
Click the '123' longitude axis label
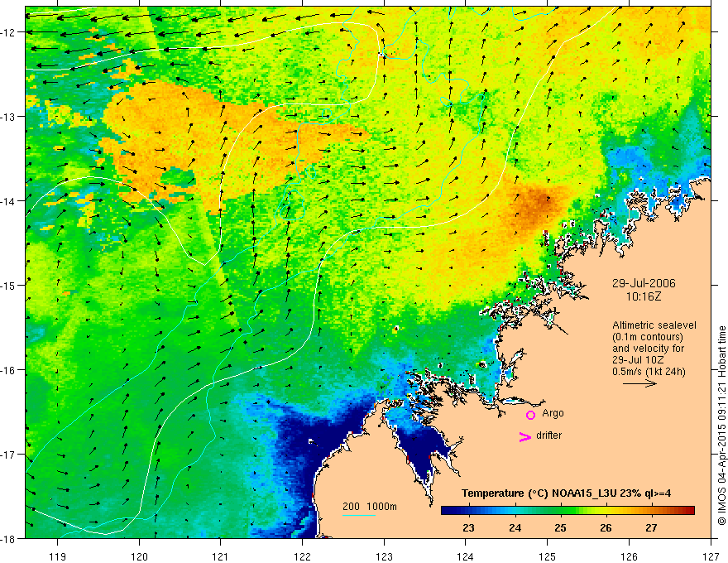pos(385,556)
